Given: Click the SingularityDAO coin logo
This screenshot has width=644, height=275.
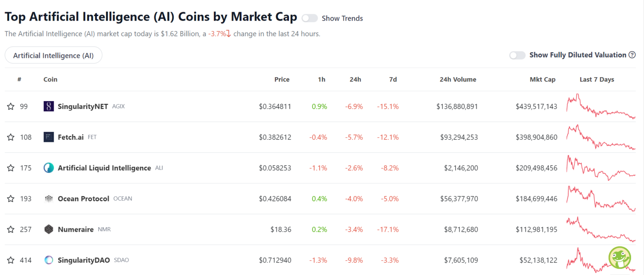Looking at the screenshot, I should pos(48,260).
